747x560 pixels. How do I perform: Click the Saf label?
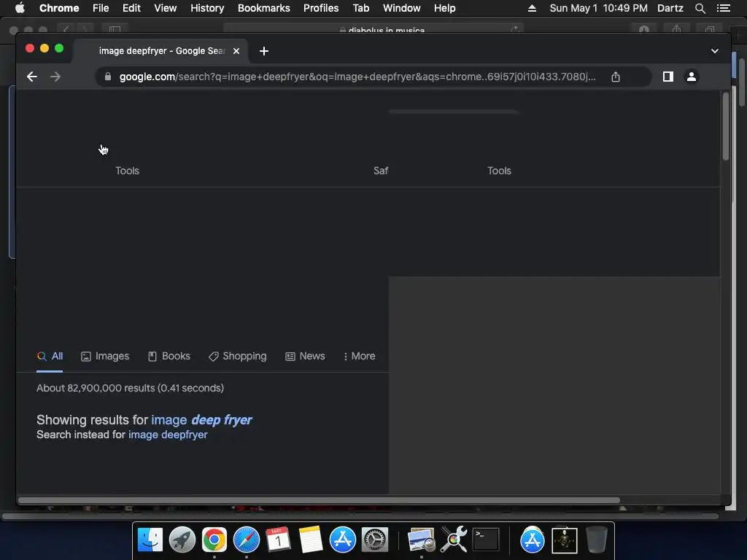(381, 171)
